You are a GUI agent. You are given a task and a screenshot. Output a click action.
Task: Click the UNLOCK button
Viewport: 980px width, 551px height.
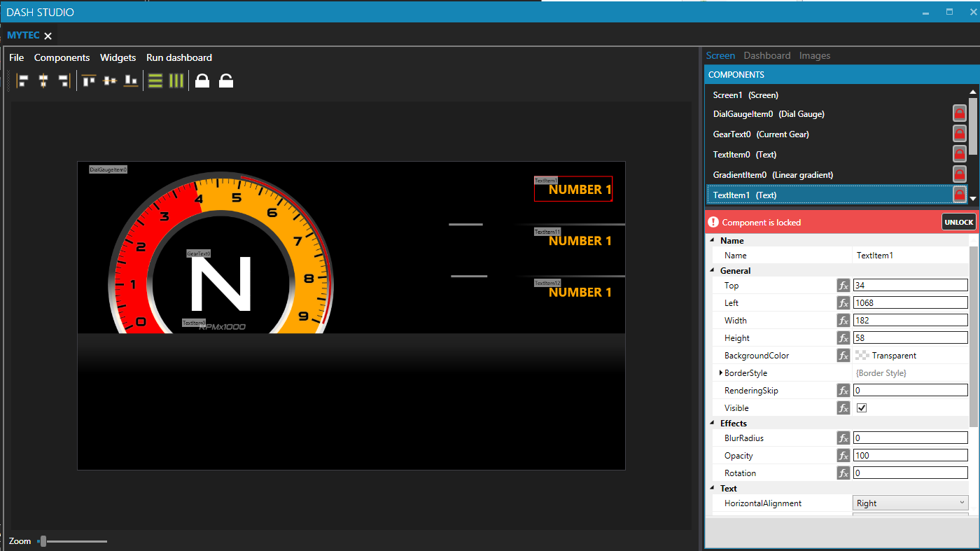tap(958, 222)
